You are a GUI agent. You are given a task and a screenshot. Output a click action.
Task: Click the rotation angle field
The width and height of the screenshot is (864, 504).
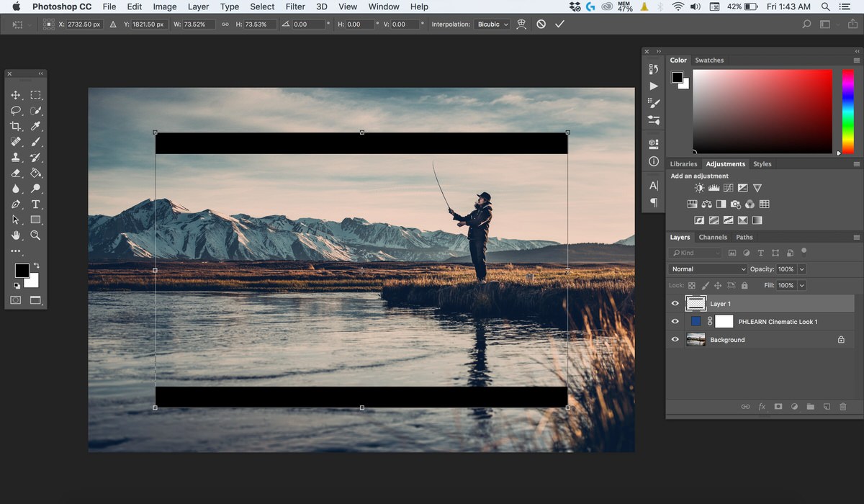point(309,24)
